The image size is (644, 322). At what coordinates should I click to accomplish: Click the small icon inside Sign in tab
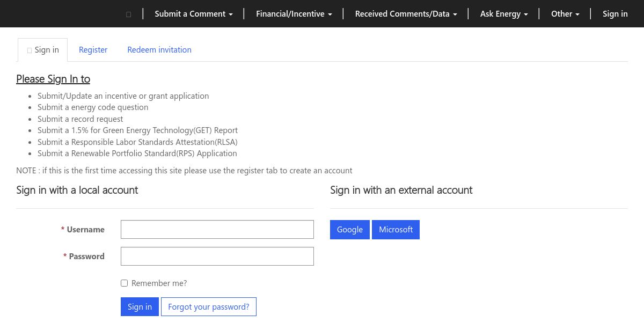click(x=30, y=50)
